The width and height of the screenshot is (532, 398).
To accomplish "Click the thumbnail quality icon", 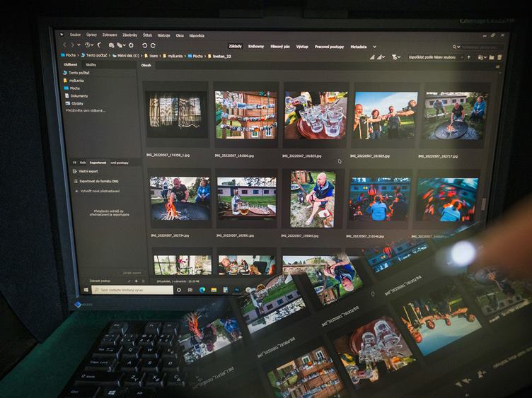I will [372, 57].
